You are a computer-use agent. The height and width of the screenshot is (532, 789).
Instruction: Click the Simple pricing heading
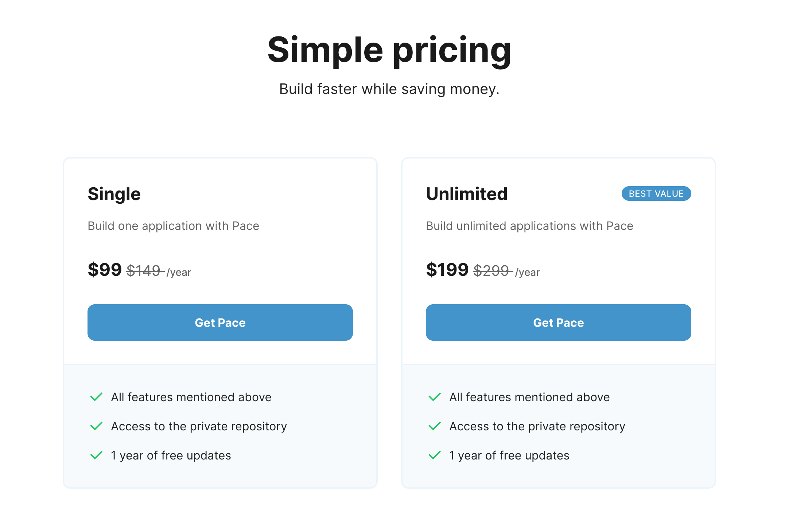389,50
